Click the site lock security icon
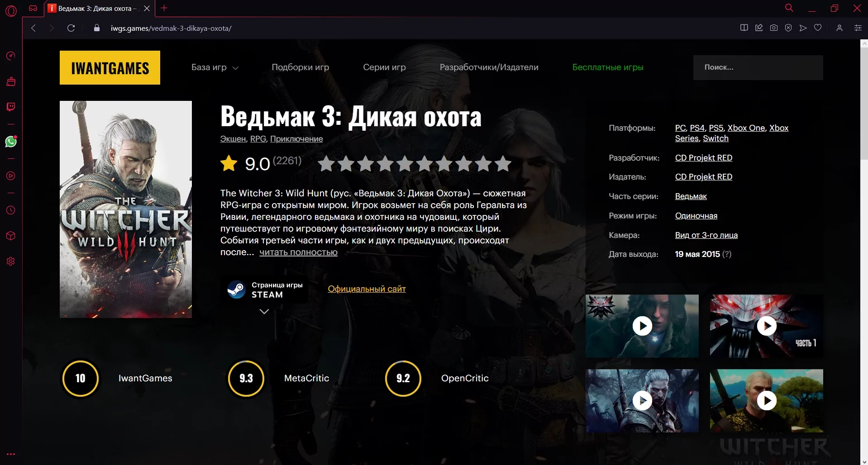868x465 pixels. click(96, 28)
